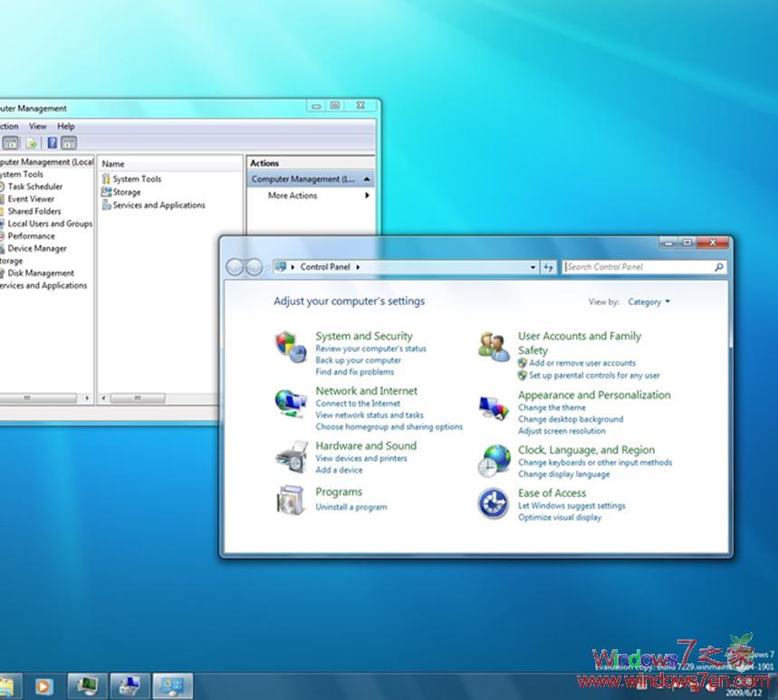
Task: Launch Windows Media Player from the taskbar
Action: (43, 686)
